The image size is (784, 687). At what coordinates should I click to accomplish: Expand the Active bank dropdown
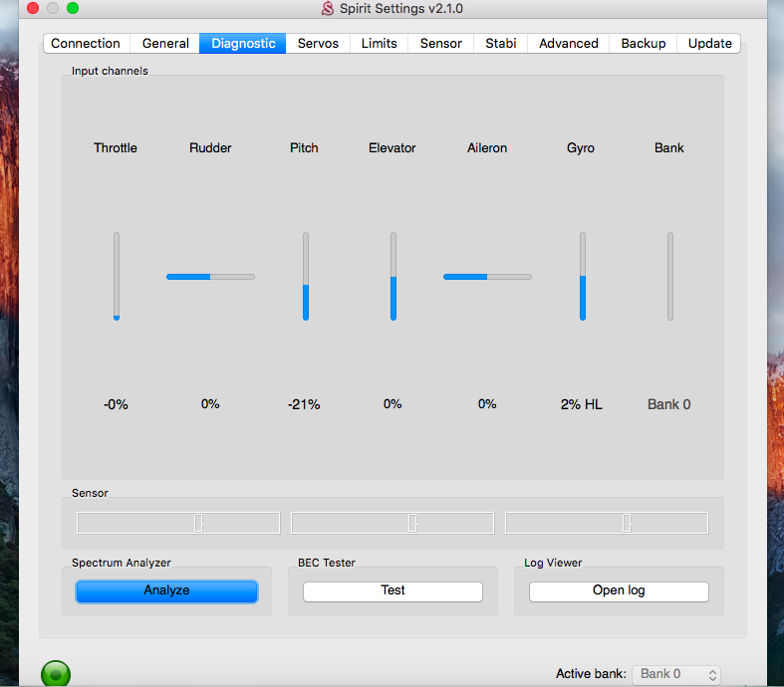pos(676,674)
